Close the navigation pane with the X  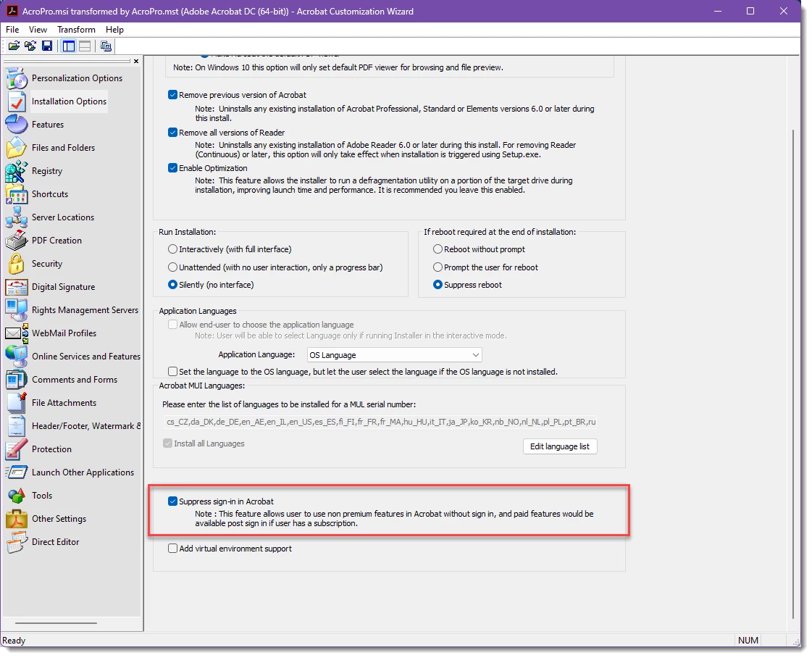point(136,61)
